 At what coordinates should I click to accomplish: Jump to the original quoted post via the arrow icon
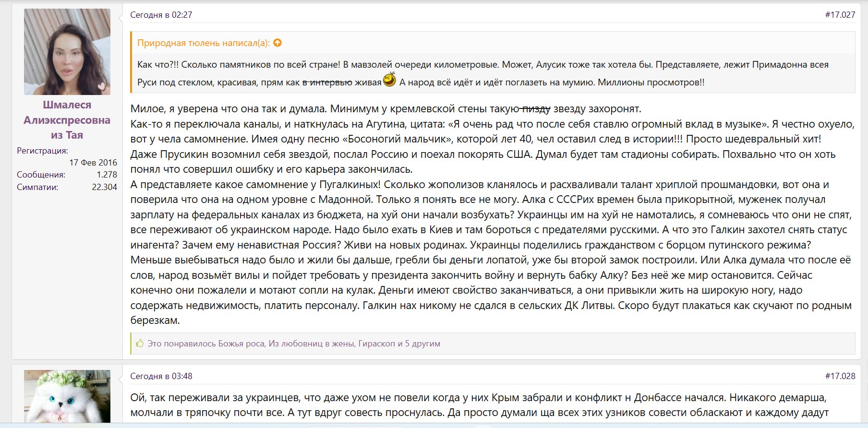point(277,43)
